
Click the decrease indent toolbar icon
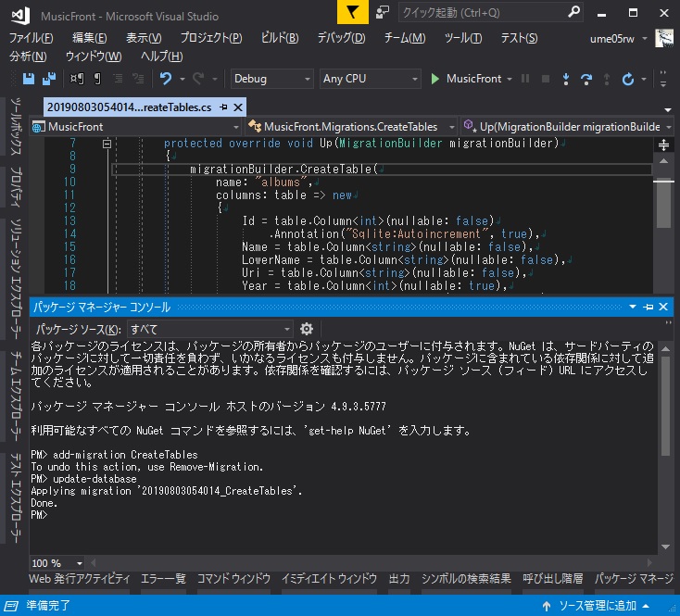point(118,79)
